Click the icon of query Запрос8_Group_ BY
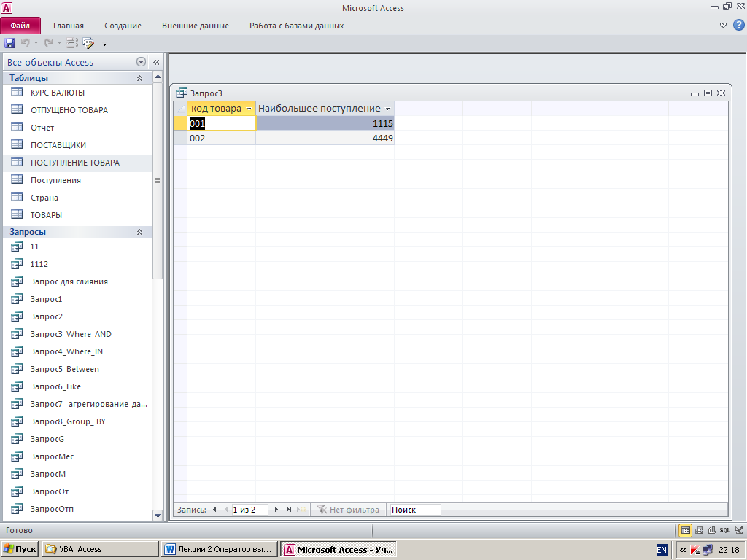 point(17,421)
